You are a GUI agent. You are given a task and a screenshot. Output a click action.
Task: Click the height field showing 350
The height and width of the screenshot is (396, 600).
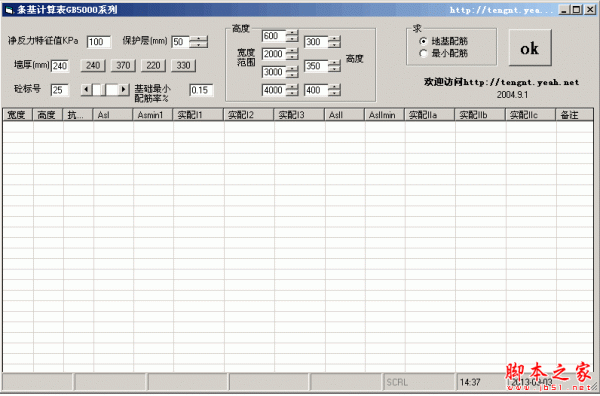(316, 66)
